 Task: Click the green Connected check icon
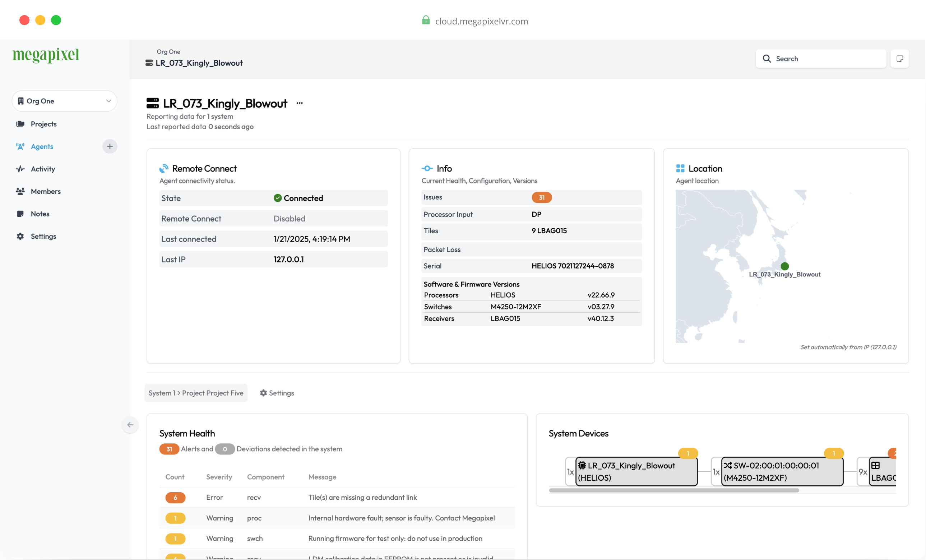point(278,198)
